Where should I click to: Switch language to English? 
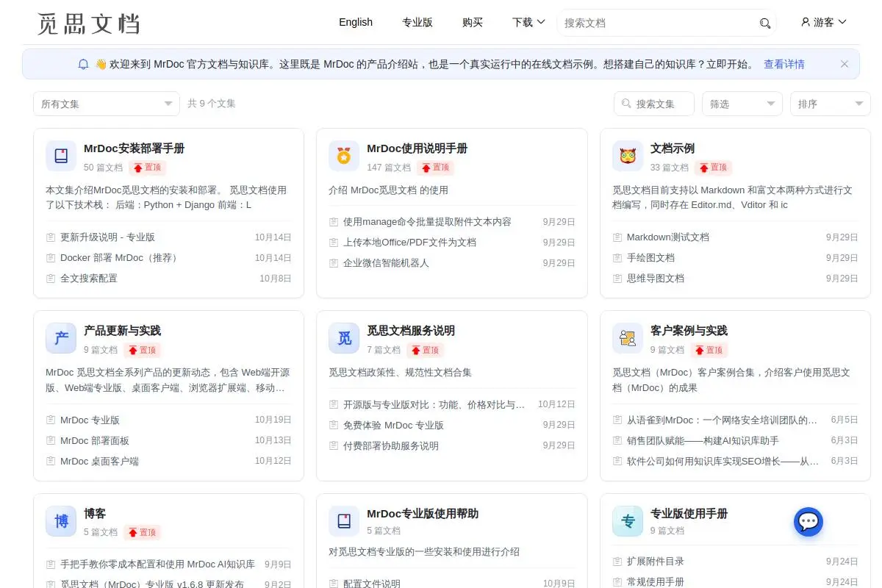coord(356,22)
